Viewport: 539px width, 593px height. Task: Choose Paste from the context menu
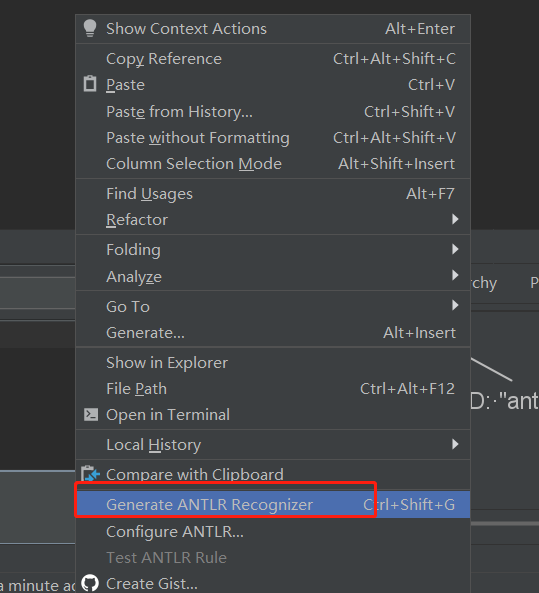(273, 85)
